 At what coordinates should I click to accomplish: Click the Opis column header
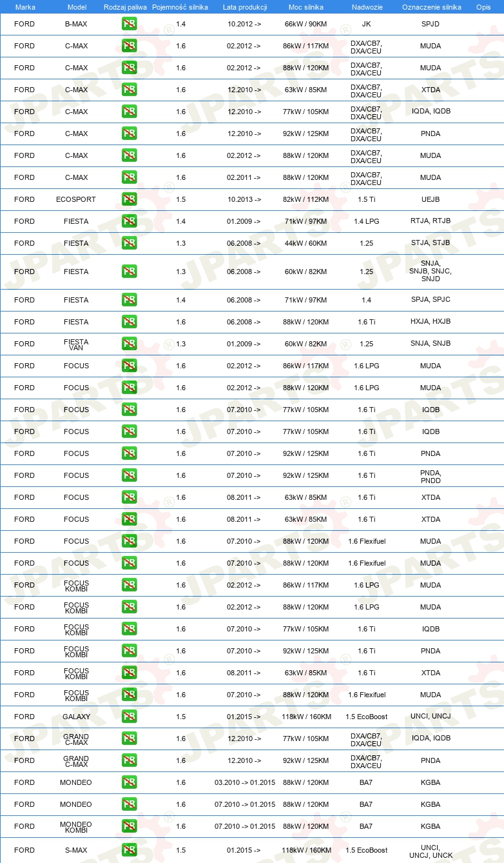[483, 7]
